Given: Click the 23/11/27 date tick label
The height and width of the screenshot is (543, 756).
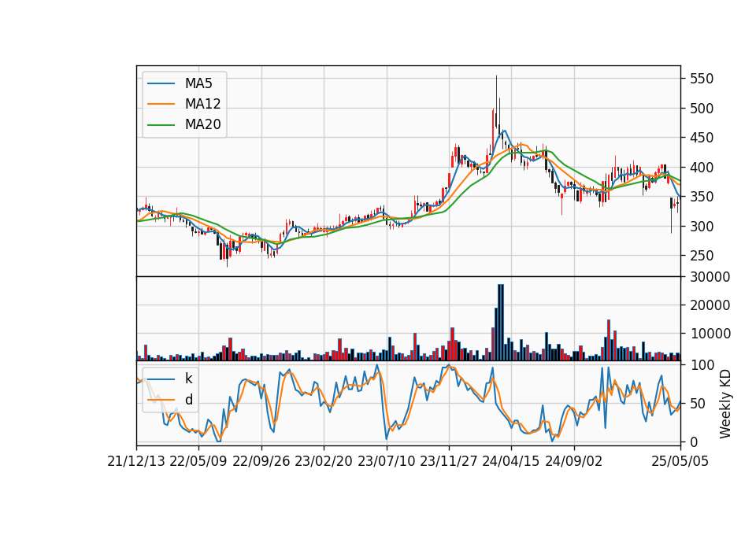Looking at the screenshot, I should tap(449, 461).
